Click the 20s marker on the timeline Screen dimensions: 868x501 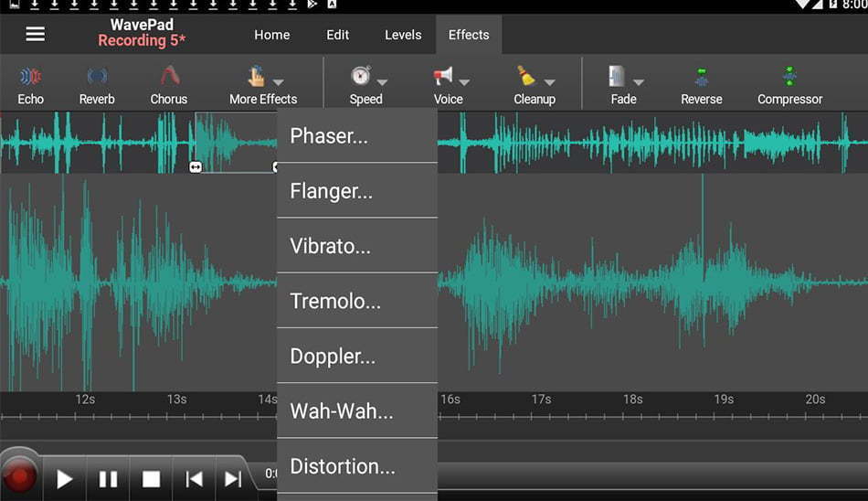click(x=815, y=399)
